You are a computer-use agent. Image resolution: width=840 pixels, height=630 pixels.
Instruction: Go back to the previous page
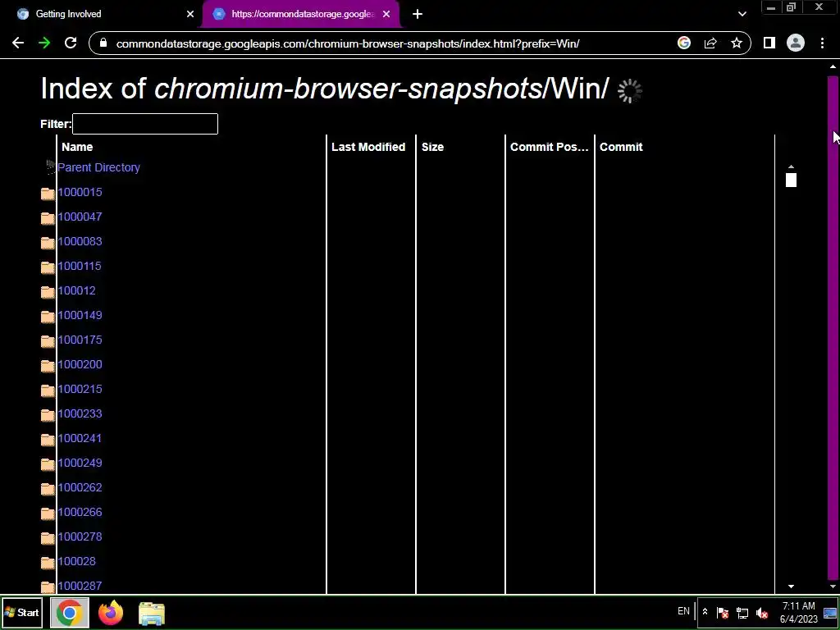tap(18, 43)
